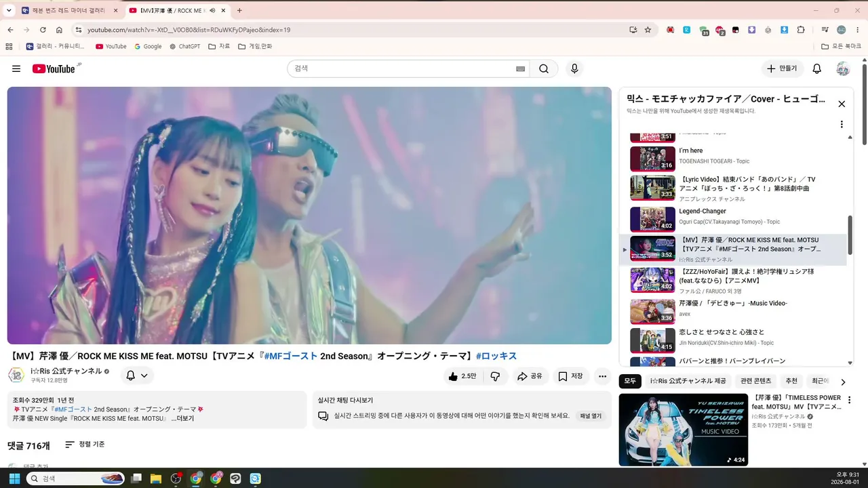Open the Chrome profile avatar
868x488 pixels.
point(841,30)
